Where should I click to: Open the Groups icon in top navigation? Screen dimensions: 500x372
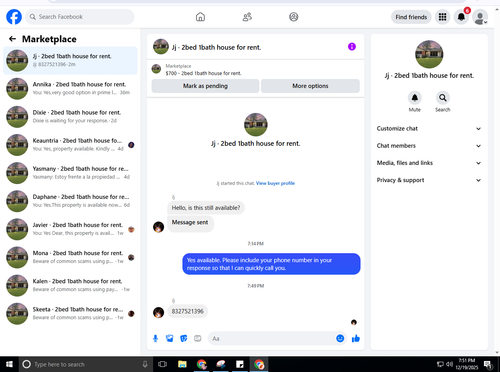294,17
